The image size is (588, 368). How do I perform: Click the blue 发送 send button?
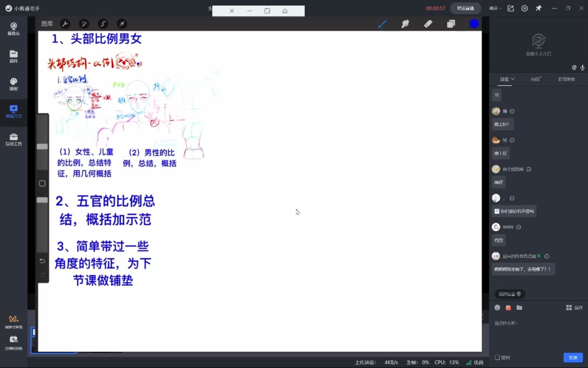tap(573, 357)
